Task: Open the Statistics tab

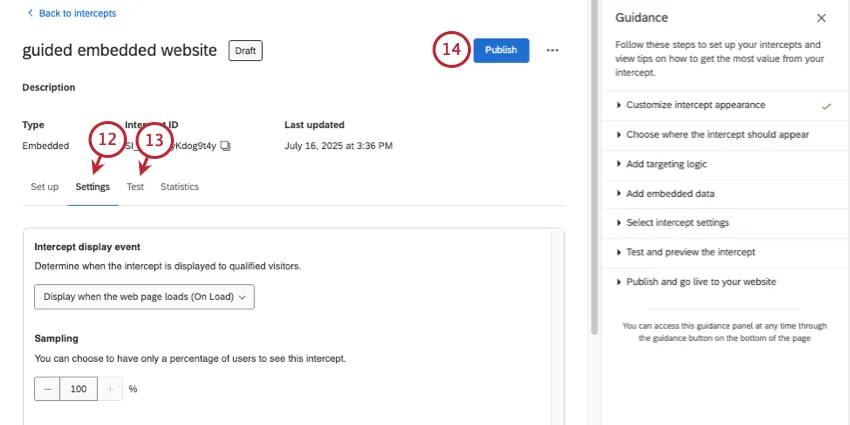Action: [179, 187]
